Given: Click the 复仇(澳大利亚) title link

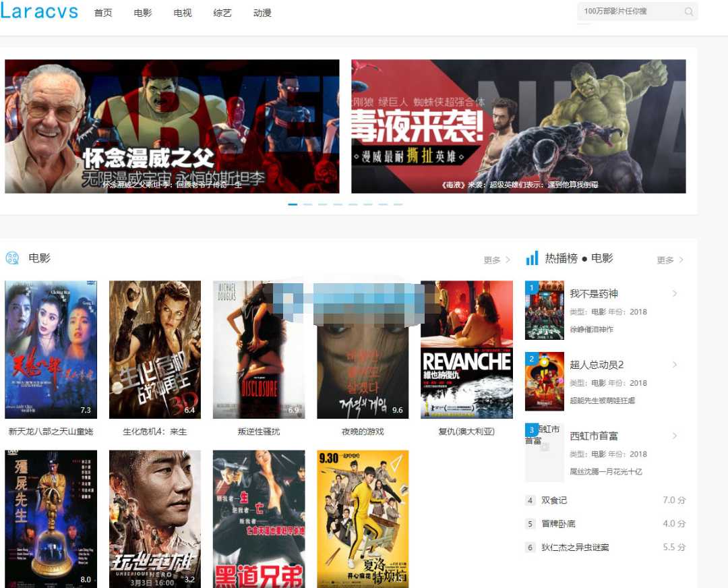Looking at the screenshot, I should 467,432.
